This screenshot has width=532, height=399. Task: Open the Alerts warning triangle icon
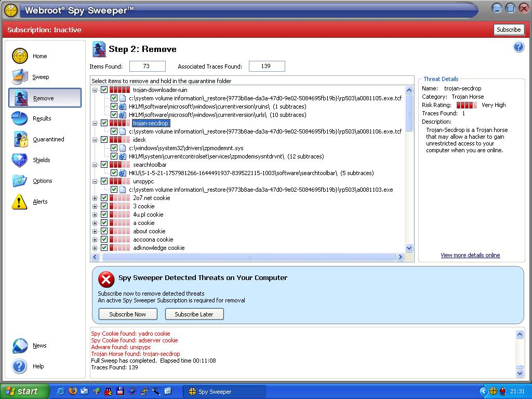click(x=19, y=202)
